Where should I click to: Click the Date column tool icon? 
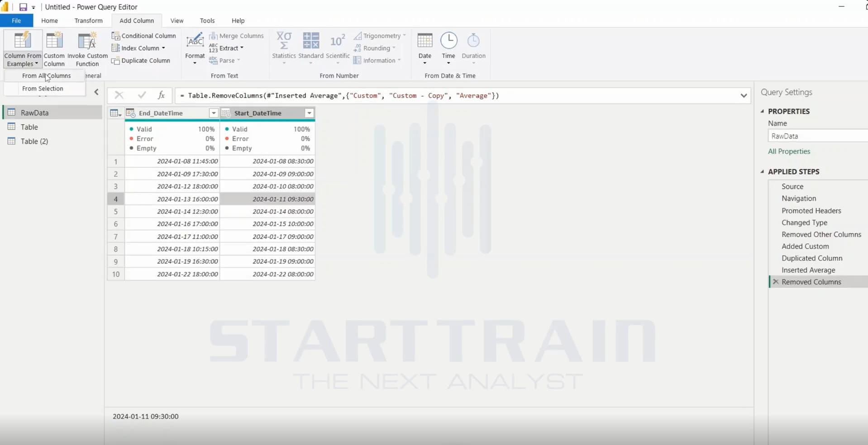(x=424, y=41)
